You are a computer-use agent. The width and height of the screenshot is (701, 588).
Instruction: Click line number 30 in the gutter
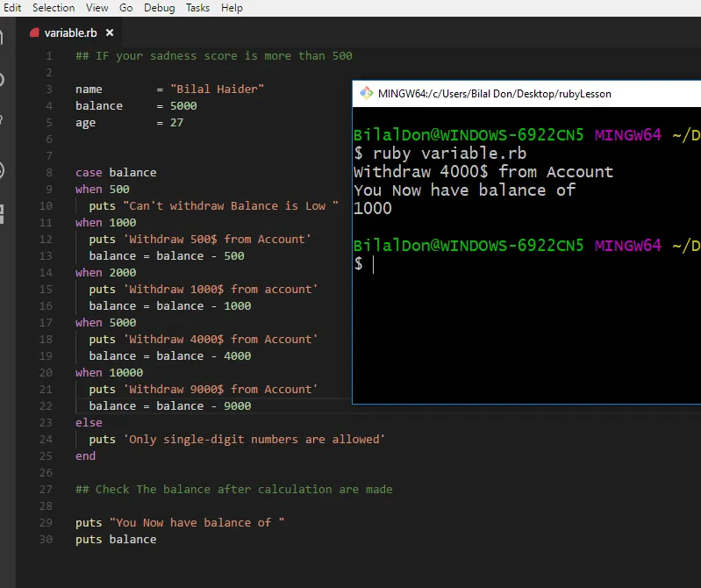(46, 540)
